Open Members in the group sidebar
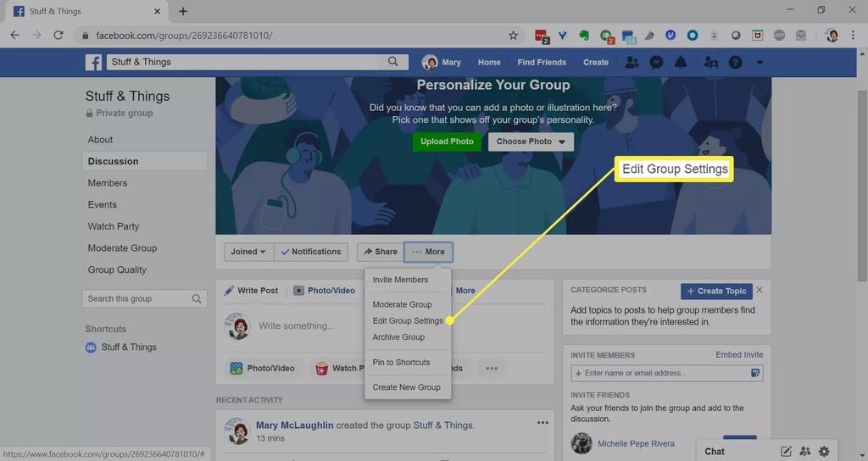 108,183
